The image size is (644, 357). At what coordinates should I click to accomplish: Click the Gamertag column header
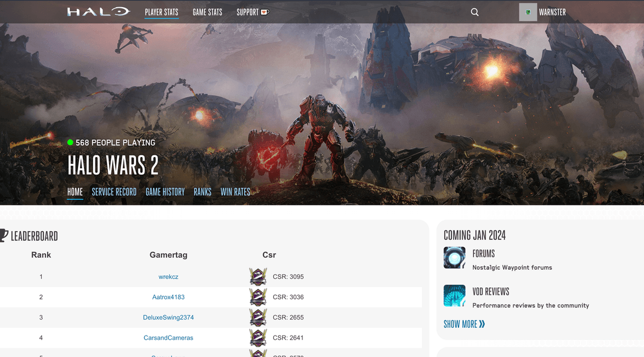(x=168, y=255)
